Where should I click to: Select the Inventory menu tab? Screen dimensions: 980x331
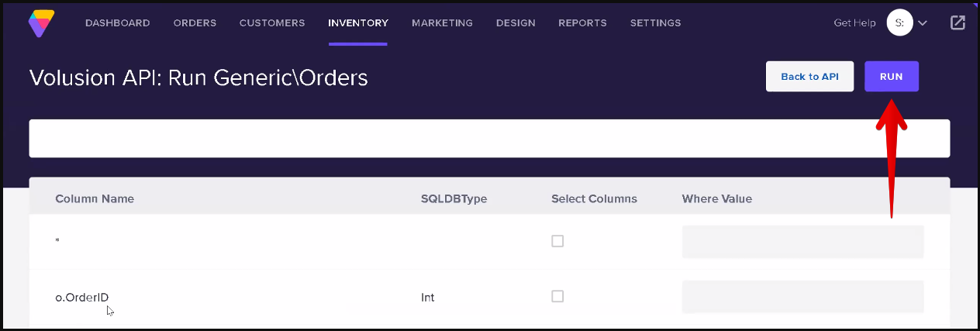coord(358,23)
